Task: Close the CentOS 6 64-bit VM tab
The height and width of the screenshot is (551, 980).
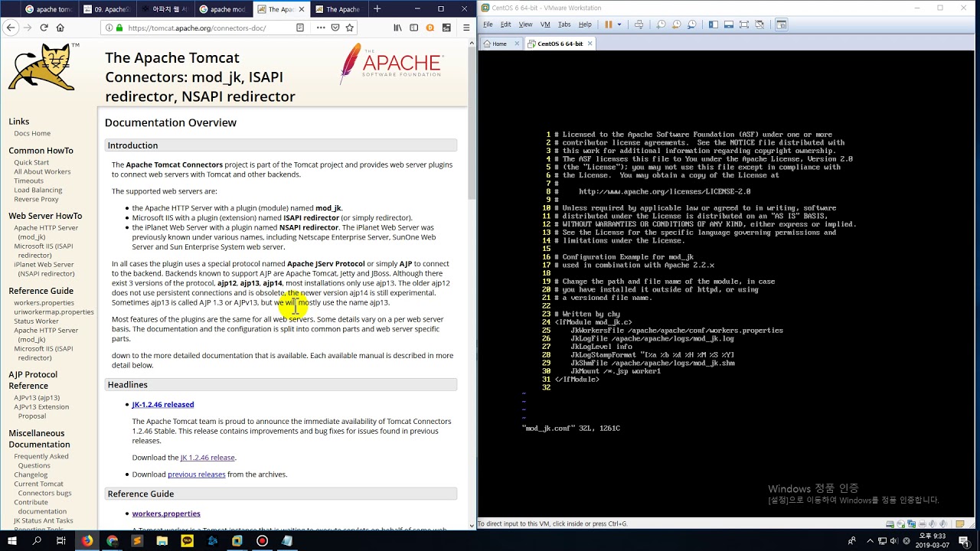Action: click(x=590, y=44)
